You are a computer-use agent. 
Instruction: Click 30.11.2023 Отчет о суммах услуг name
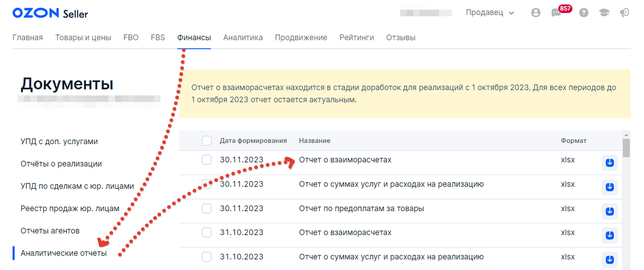(x=392, y=184)
